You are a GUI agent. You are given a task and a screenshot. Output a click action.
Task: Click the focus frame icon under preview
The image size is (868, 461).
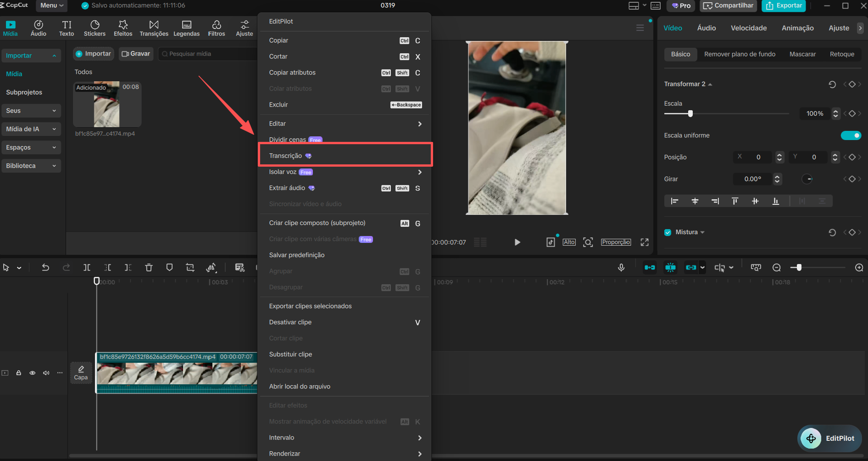click(x=588, y=242)
